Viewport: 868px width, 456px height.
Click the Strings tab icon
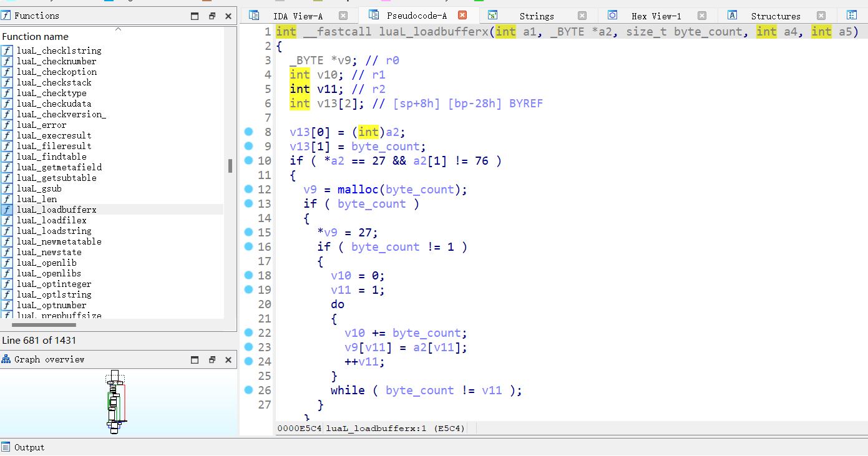493,16
